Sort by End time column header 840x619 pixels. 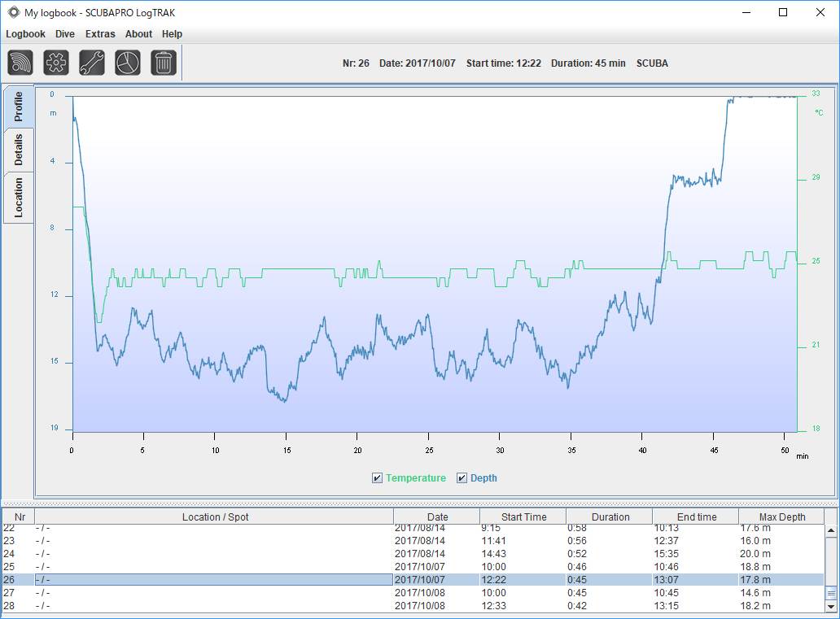tap(697, 517)
